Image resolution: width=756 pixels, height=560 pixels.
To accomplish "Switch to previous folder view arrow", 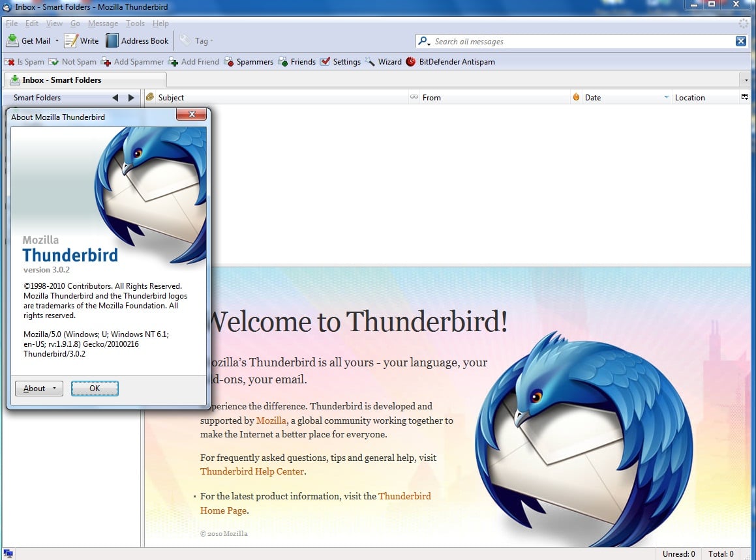I will coord(115,97).
